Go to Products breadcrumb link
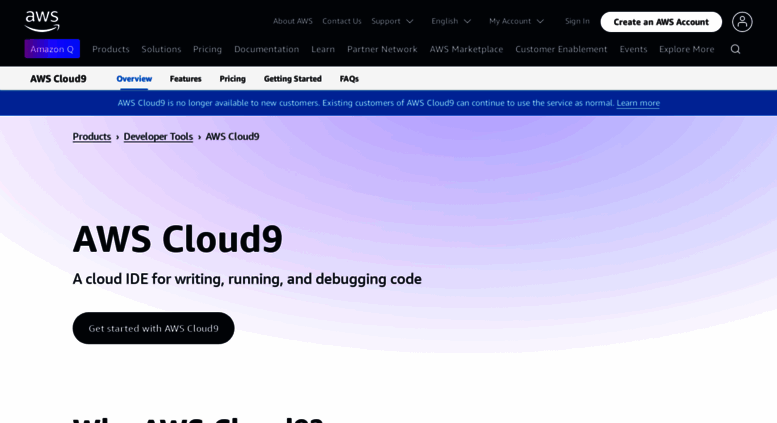The height and width of the screenshot is (423, 777). (x=92, y=136)
